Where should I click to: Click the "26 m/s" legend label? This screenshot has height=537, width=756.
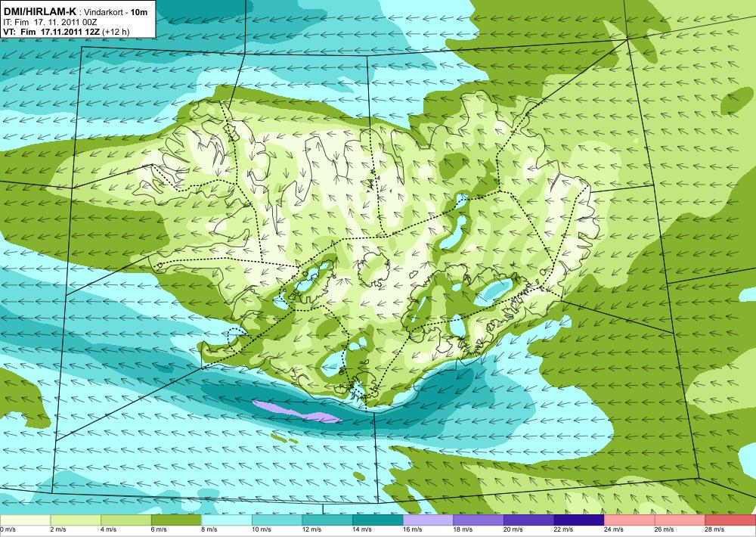pyautogui.click(x=665, y=529)
